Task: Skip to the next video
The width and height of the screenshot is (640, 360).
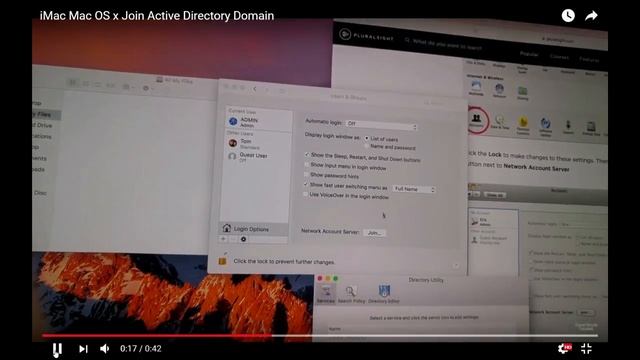Action: 83,349
